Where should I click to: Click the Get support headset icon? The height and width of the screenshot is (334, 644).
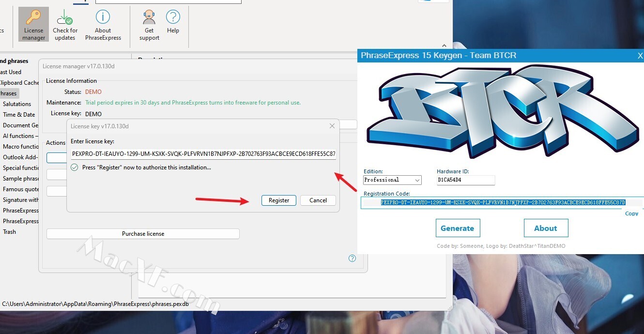[x=149, y=24]
